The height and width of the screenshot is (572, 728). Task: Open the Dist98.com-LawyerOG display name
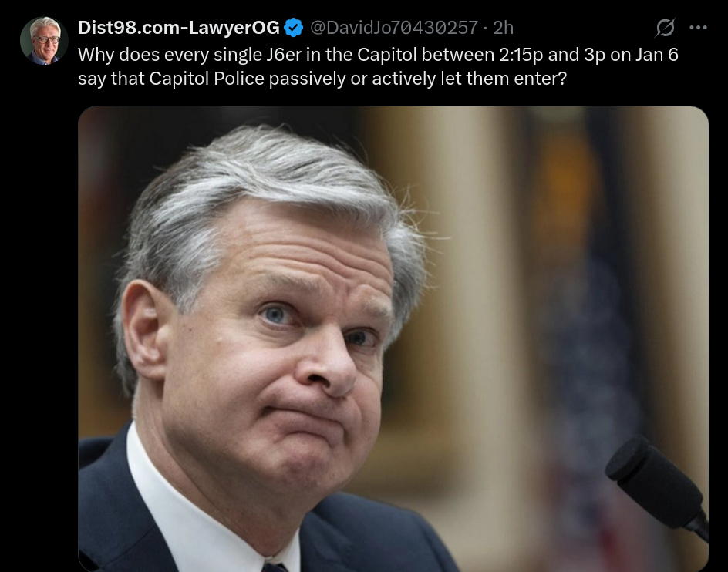click(x=179, y=28)
